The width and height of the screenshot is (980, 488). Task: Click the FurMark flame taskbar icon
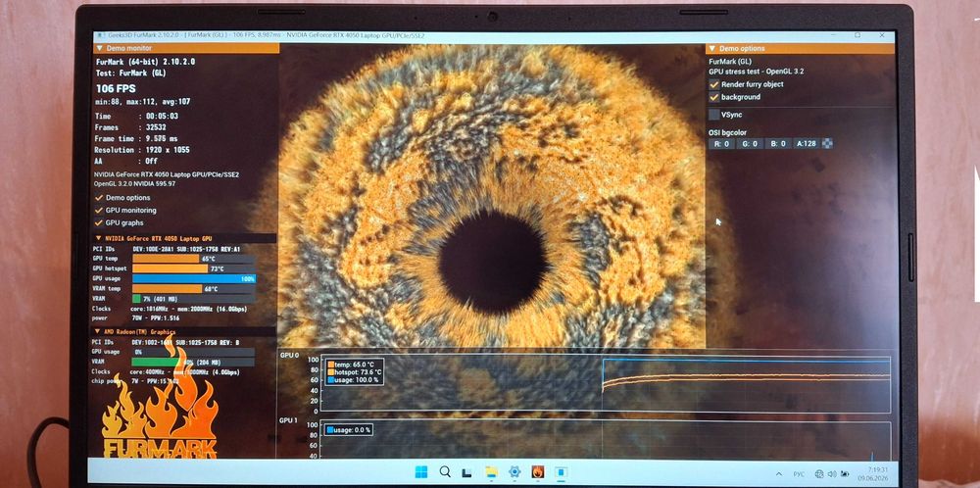[537, 471]
